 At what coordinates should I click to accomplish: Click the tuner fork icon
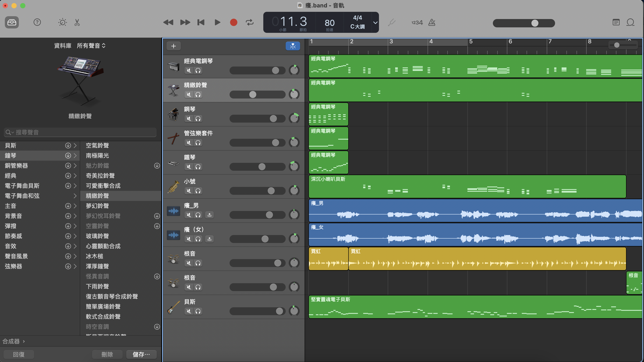pyautogui.click(x=391, y=23)
